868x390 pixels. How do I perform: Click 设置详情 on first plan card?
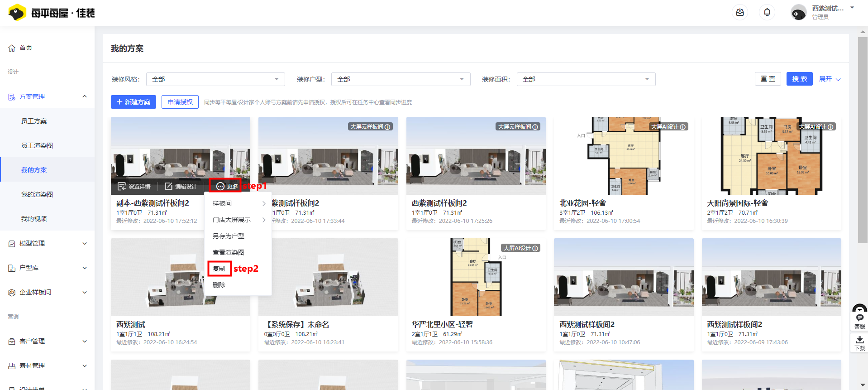tap(134, 186)
